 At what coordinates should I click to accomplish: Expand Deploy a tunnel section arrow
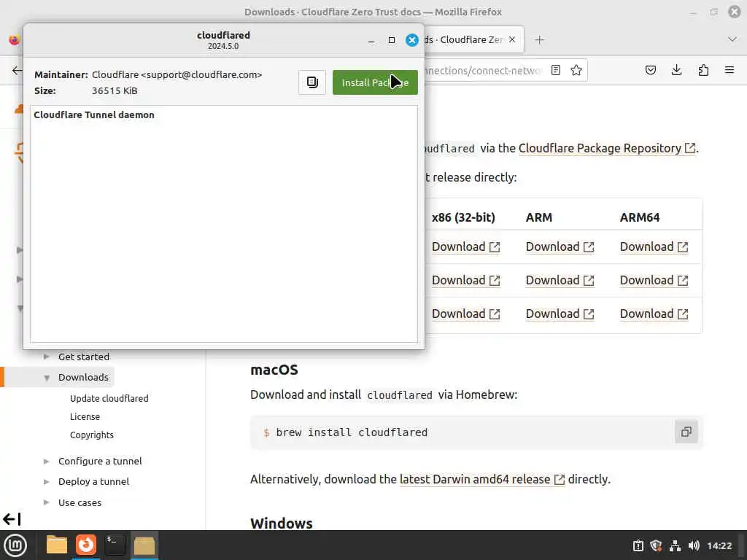[46, 481]
